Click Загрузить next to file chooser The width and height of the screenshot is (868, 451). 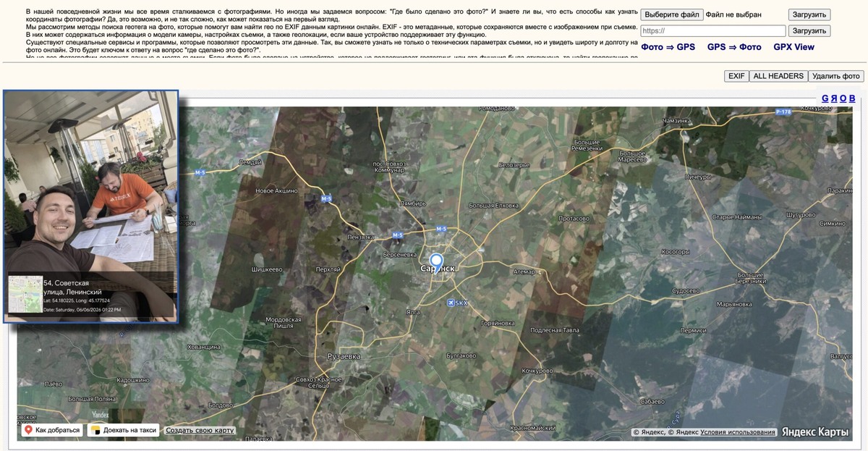click(809, 14)
